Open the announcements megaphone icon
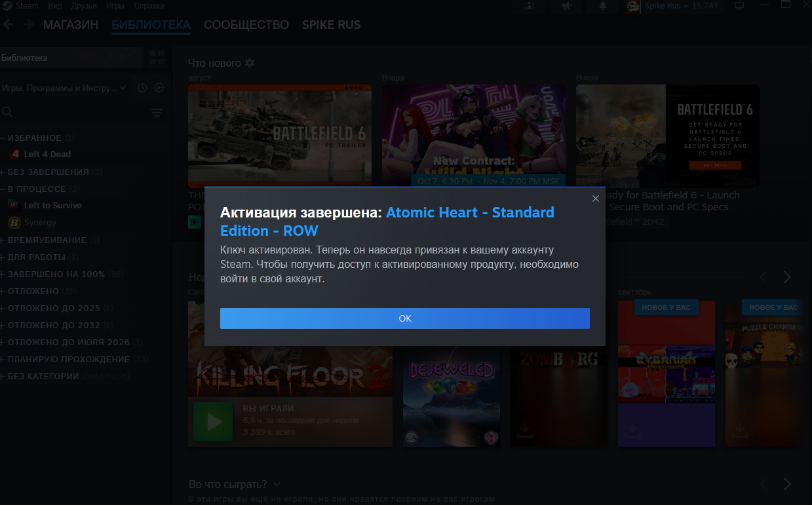 [x=566, y=6]
